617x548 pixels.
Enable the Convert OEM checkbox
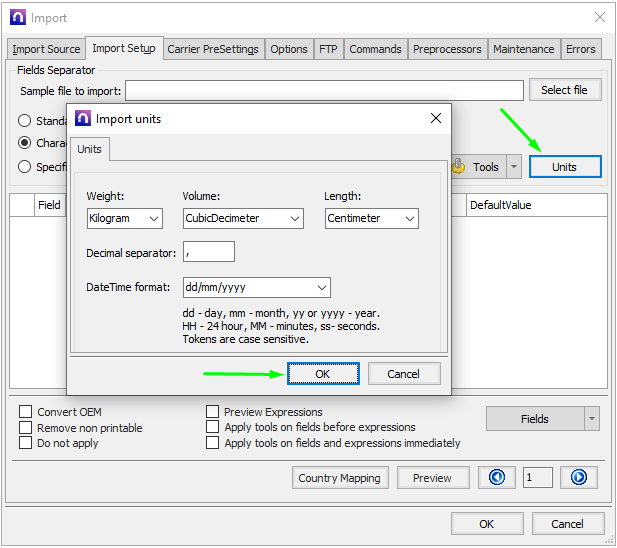[26, 412]
